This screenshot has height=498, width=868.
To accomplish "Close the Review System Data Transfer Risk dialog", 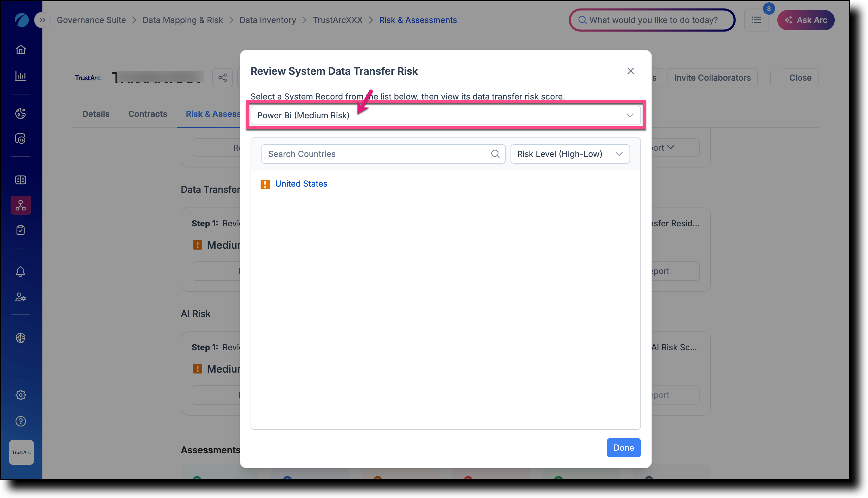I will point(631,71).
